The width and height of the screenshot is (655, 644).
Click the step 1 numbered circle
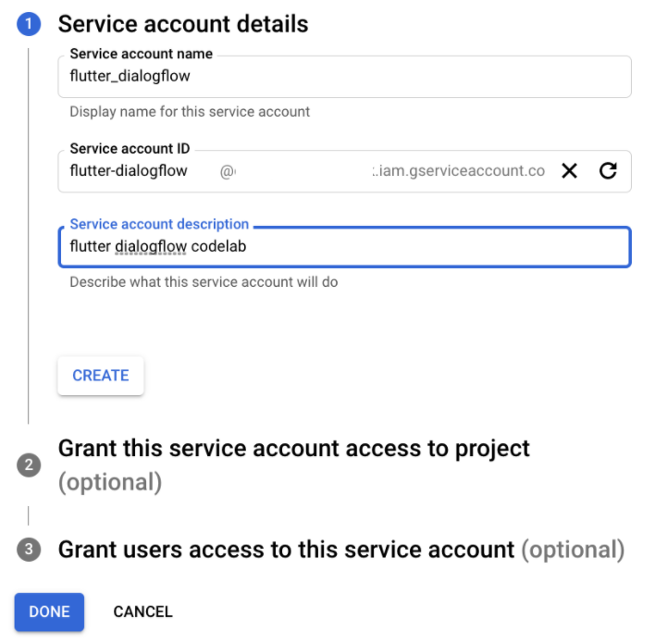[29, 24]
